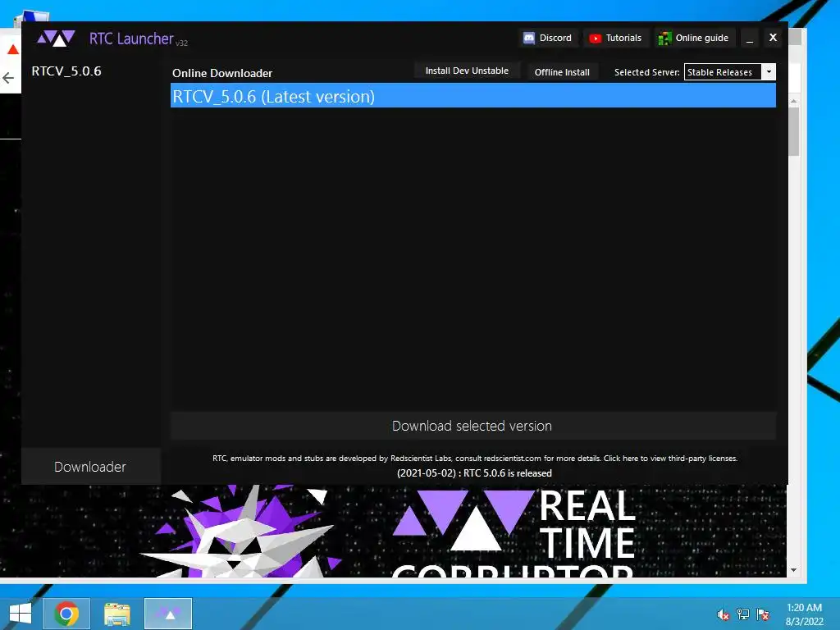The width and height of the screenshot is (840, 630).
Task: Select RTCV_5.0.6 (Latest version) list entry
Action: 473,96
